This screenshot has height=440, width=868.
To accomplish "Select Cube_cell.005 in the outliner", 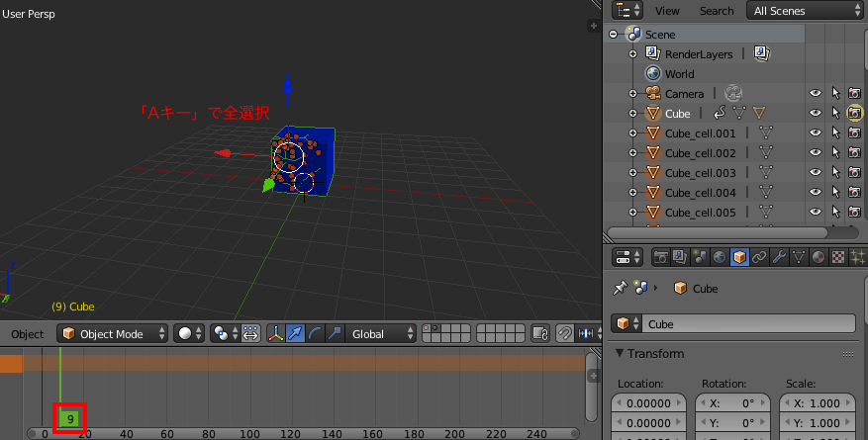I will coord(701,213).
